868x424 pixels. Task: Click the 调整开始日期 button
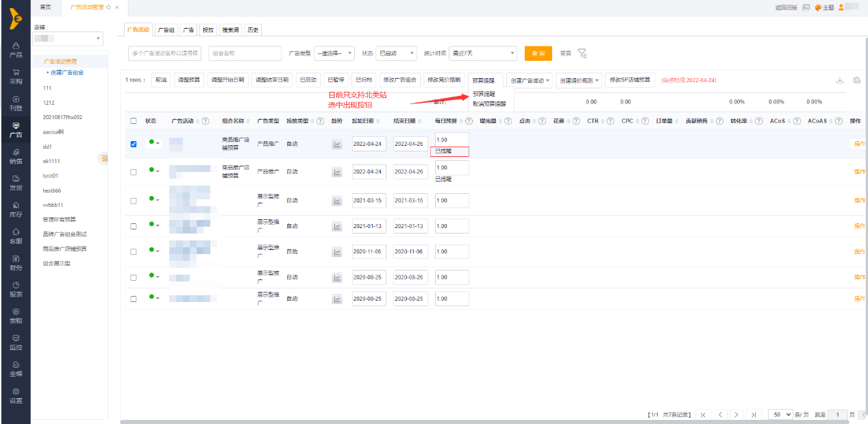(x=227, y=80)
